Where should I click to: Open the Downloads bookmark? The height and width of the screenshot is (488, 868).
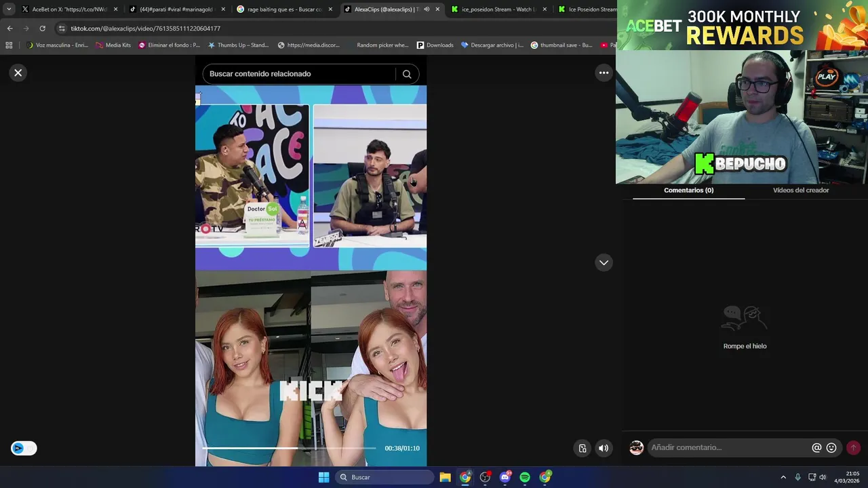pos(435,45)
